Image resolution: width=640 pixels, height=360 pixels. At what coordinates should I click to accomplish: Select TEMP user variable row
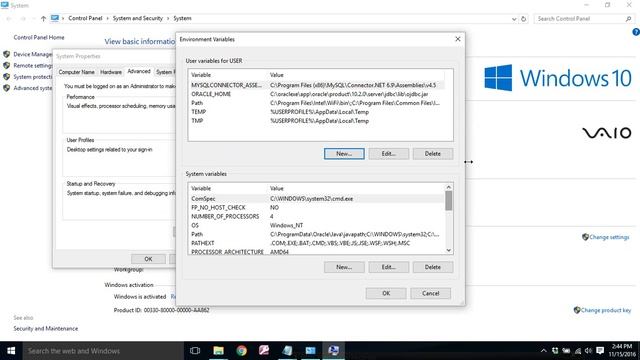[x=316, y=112]
